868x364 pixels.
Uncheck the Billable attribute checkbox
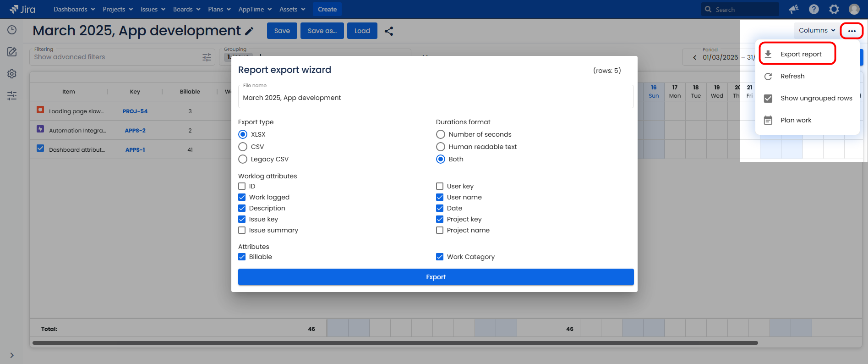pos(242,257)
